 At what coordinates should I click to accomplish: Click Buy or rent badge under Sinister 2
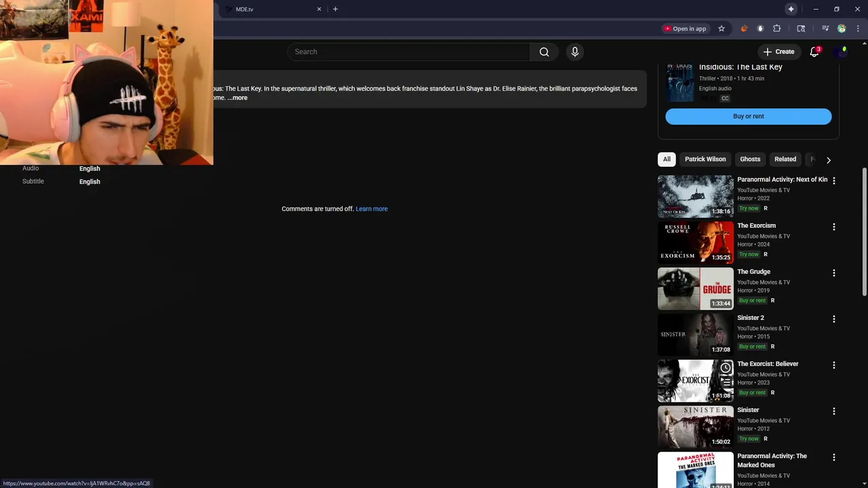752,346
